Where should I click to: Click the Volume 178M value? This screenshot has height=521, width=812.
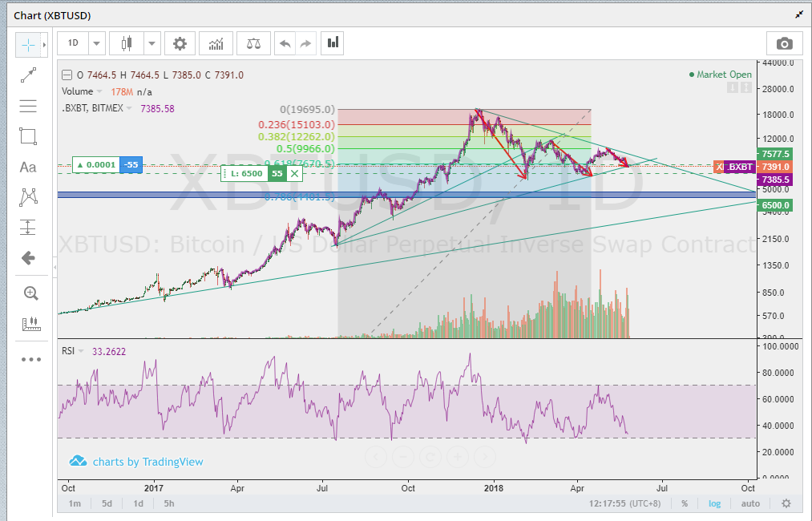point(122,92)
